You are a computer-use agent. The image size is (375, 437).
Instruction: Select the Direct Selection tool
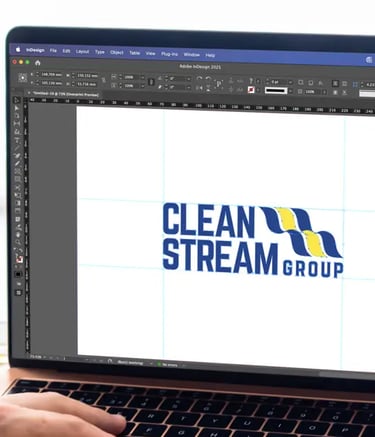tap(17, 108)
